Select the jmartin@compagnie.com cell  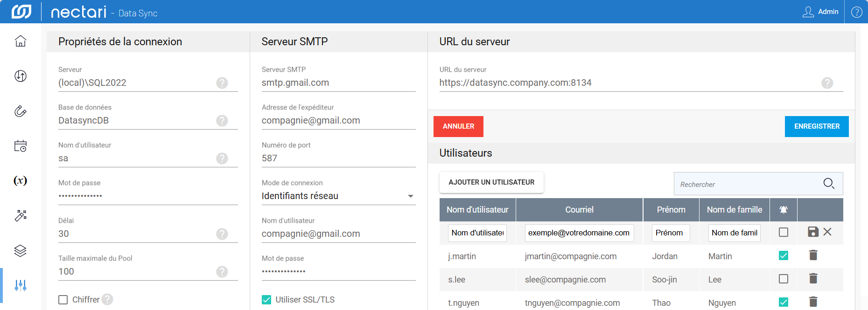pos(579,256)
